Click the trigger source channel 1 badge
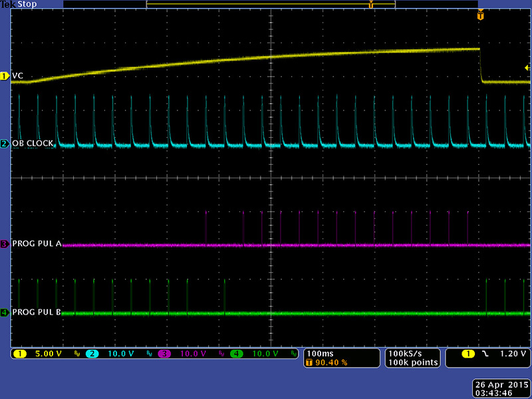 click(x=467, y=354)
